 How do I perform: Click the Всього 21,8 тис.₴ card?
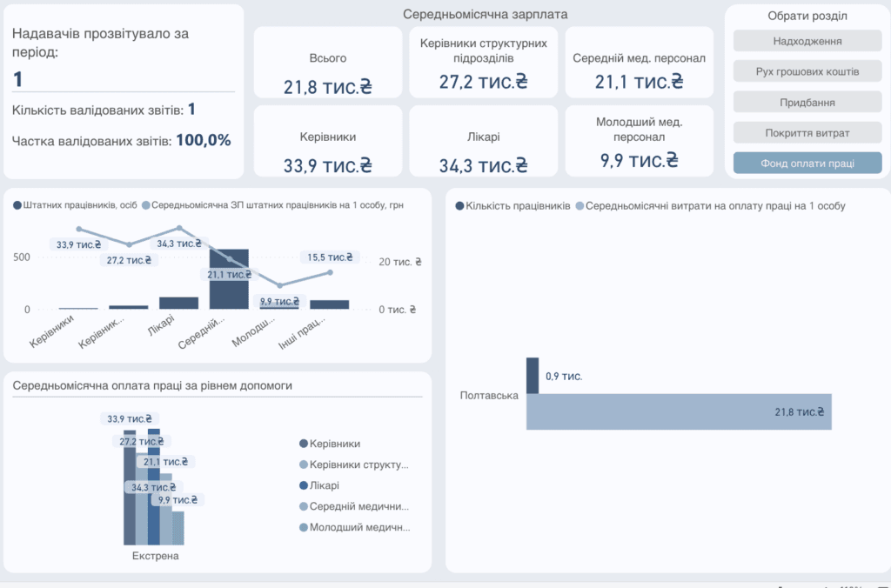pos(328,63)
